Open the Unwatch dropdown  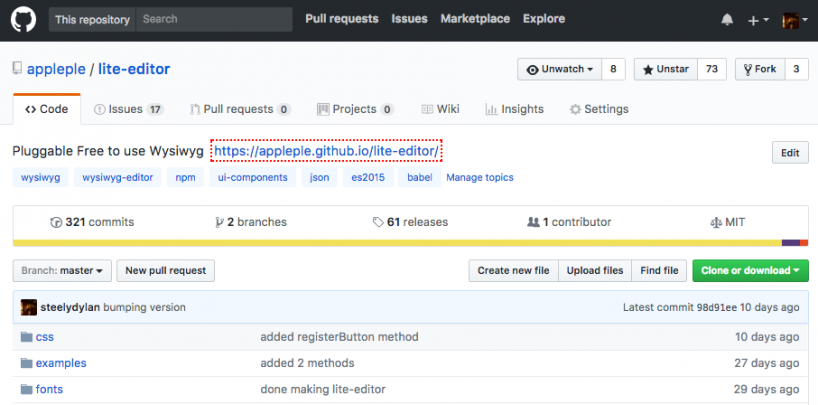[x=559, y=69]
